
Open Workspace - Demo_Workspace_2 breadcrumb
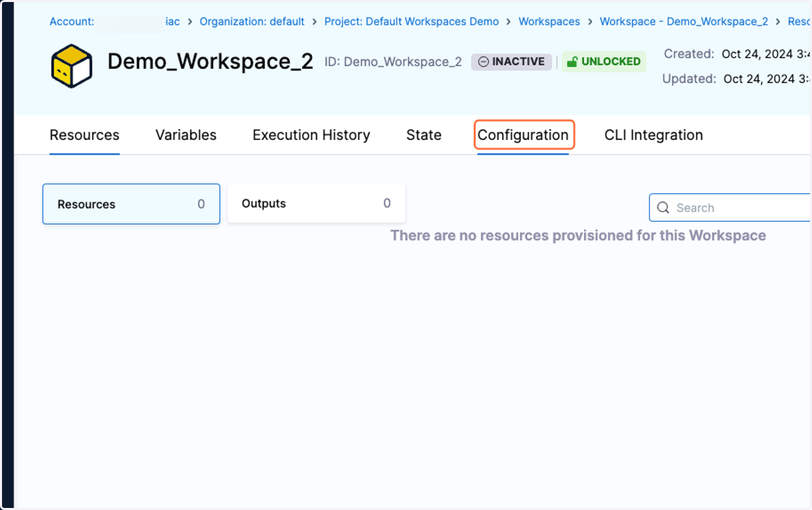684,21
